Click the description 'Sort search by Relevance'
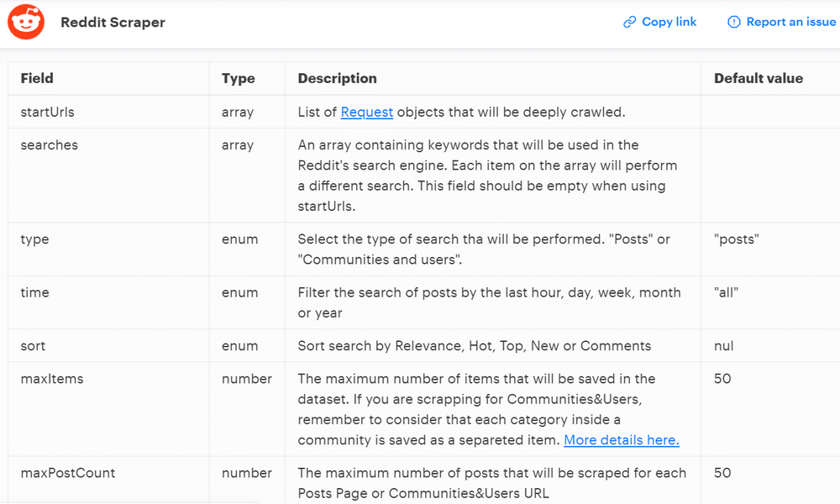The width and height of the screenshot is (840, 504). pos(475,346)
